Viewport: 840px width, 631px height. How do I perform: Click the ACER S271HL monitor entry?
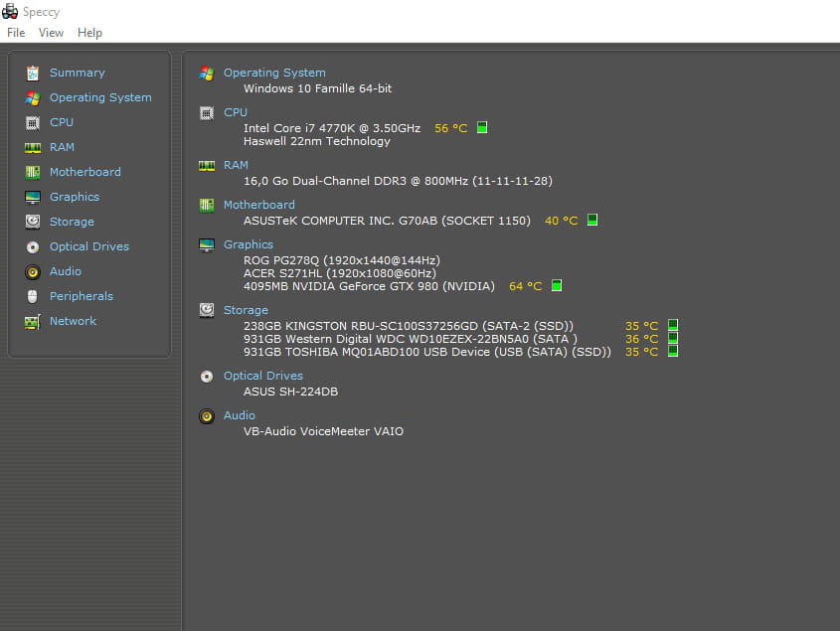(340, 273)
